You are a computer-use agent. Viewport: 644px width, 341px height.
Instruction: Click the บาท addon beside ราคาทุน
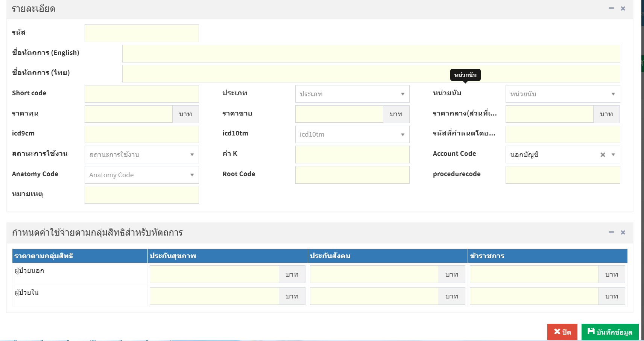[185, 114]
